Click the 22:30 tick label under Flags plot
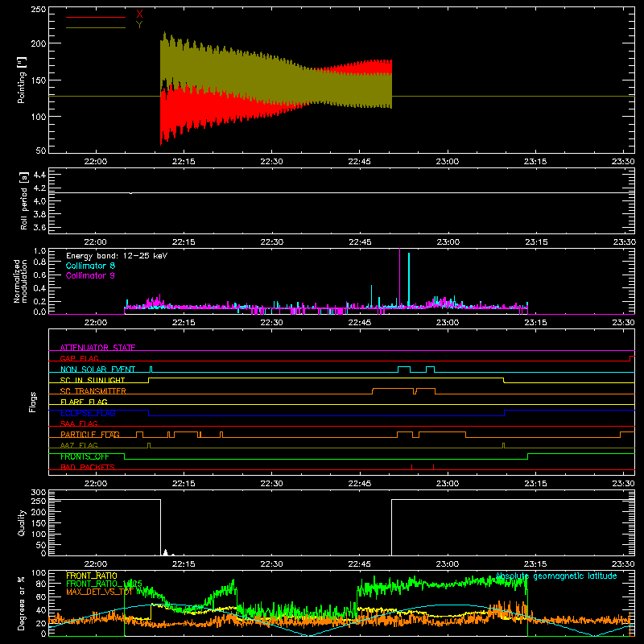 pyautogui.click(x=271, y=484)
